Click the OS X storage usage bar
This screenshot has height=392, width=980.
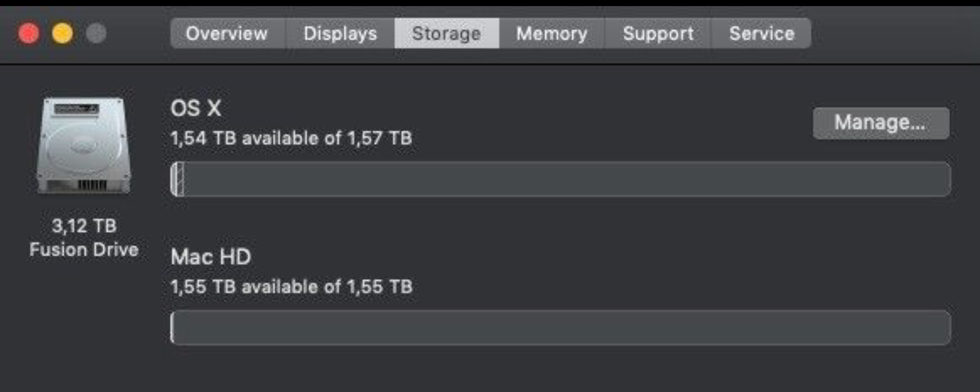point(560,179)
